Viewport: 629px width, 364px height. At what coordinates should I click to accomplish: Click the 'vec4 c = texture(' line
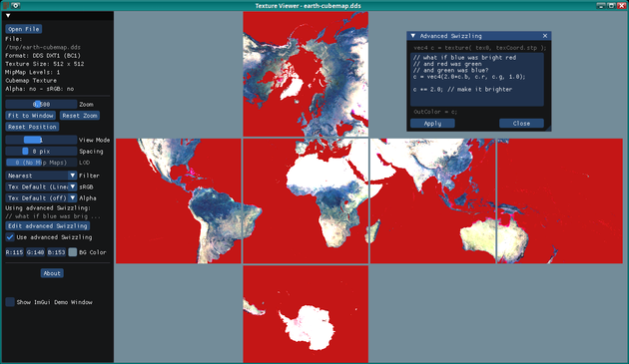480,48
